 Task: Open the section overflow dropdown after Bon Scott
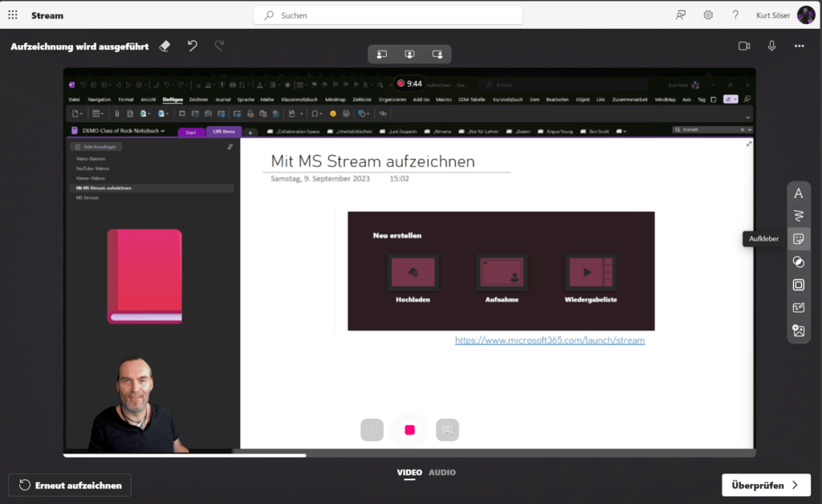pyautogui.click(x=622, y=132)
